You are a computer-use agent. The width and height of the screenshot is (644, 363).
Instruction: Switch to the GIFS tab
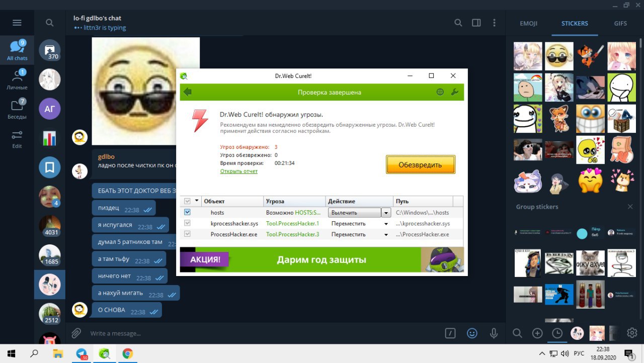coord(620,23)
